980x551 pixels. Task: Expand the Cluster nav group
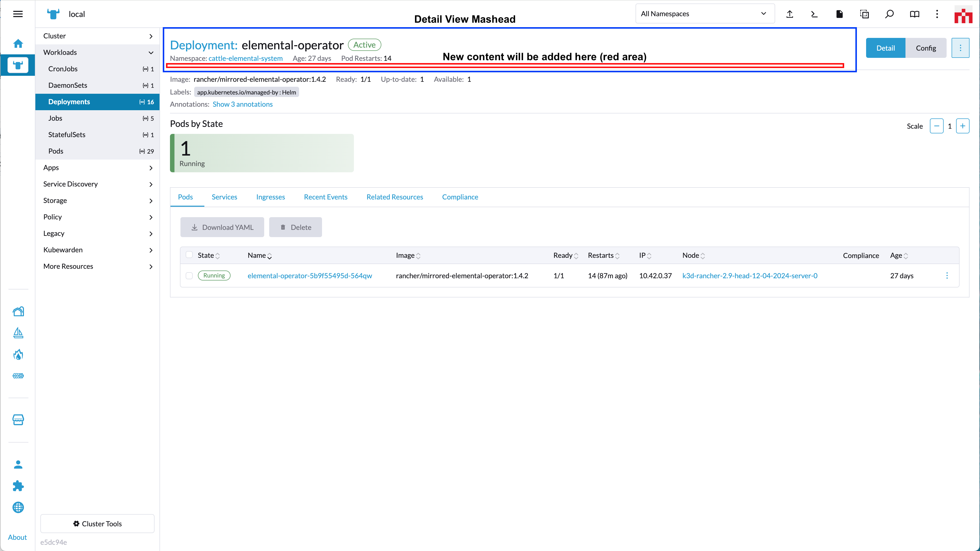97,36
